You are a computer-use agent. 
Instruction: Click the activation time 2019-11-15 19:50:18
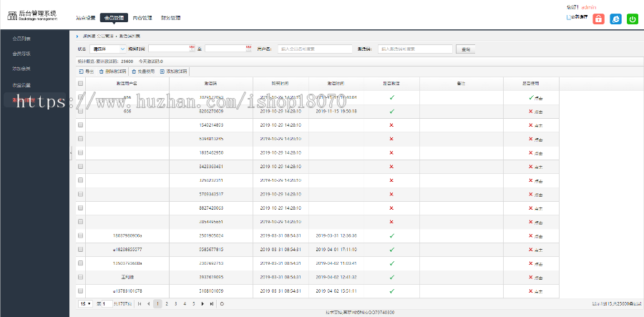336,112
